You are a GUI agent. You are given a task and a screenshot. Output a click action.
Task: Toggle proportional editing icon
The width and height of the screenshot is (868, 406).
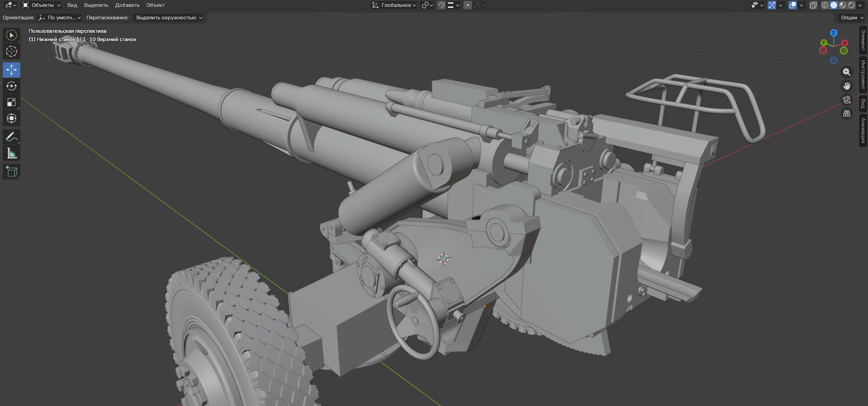468,5
